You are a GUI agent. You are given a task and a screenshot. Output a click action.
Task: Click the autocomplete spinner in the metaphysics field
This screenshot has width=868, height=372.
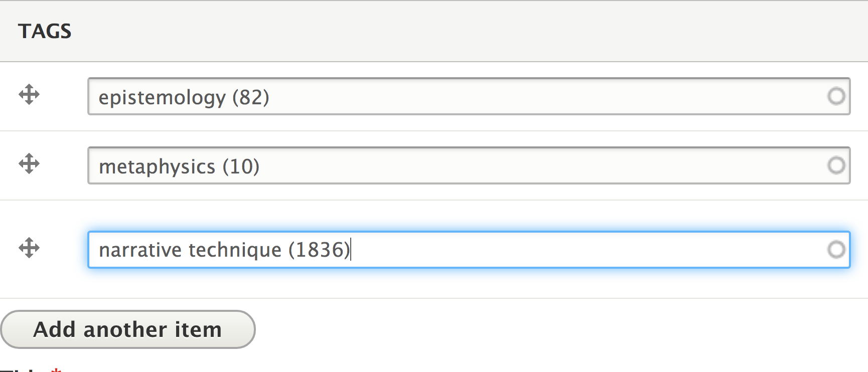(835, 166)
